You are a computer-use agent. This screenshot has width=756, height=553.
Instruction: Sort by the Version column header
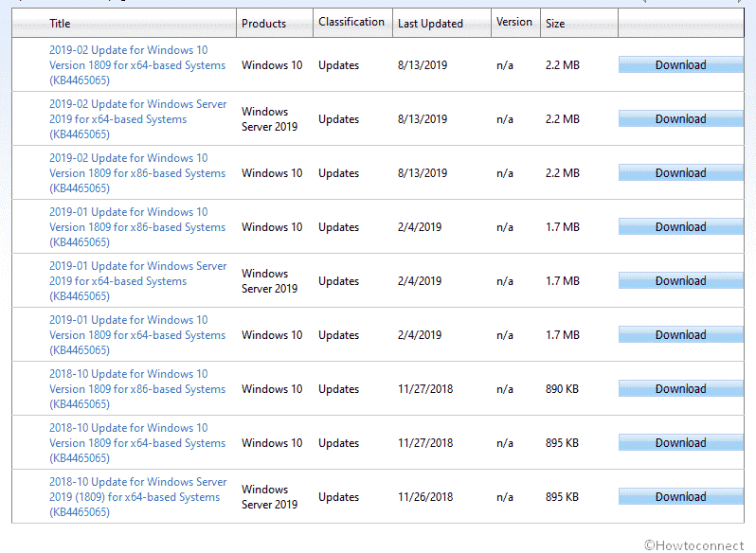pos(514,22)
